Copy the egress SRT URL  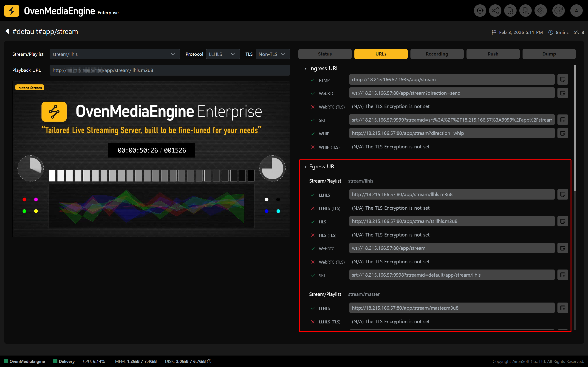(x=563, y=275)
